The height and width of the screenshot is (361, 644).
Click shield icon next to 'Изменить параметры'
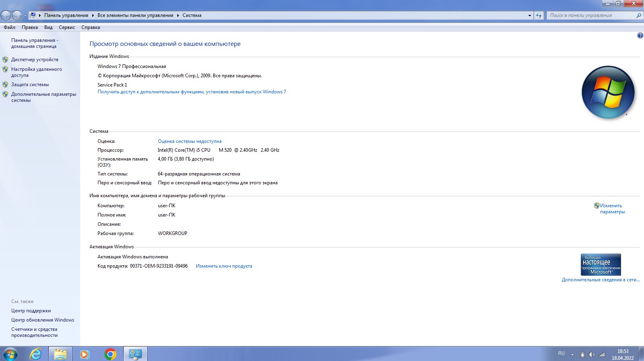[596, 206]
